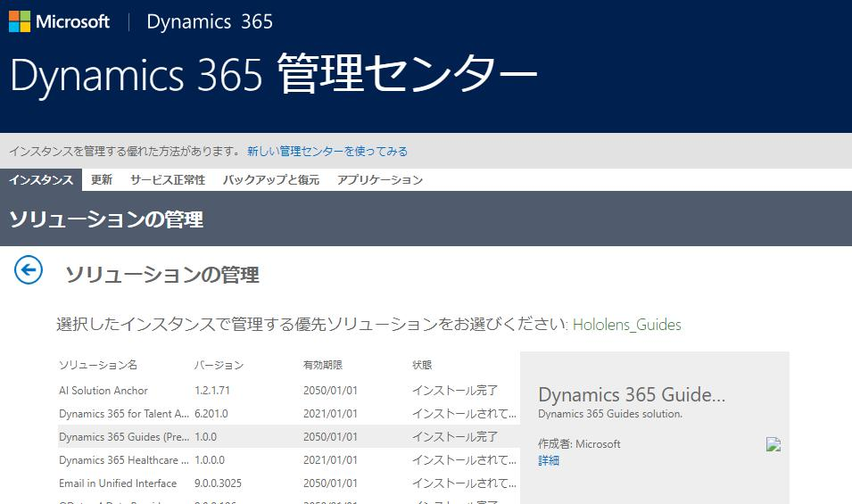Go back using the circular arrow icon

click(29, 270)
